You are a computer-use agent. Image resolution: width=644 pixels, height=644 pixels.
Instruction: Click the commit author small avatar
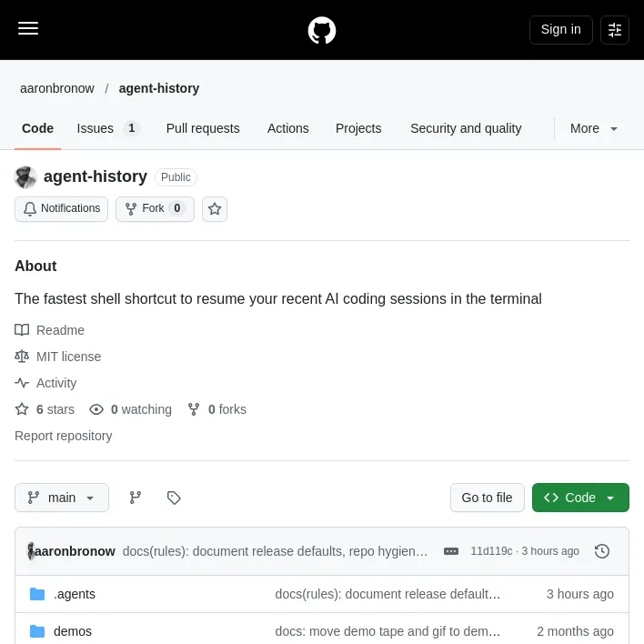30,551
